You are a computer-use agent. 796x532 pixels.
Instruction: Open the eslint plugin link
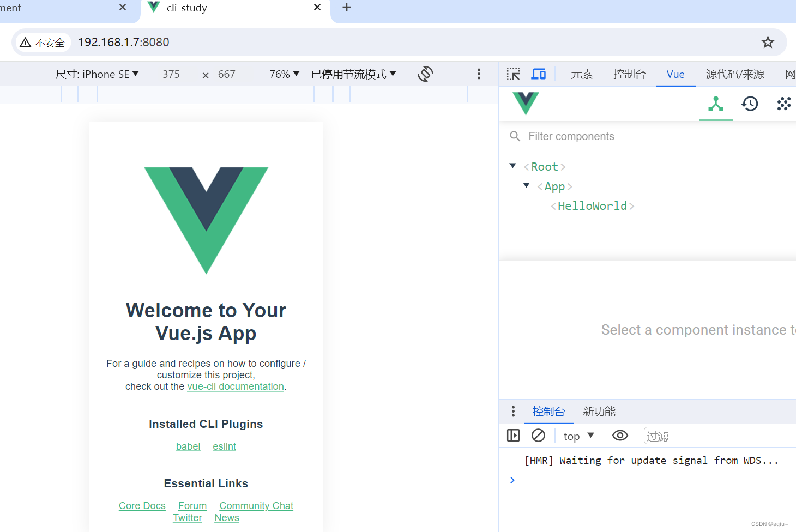224,446
